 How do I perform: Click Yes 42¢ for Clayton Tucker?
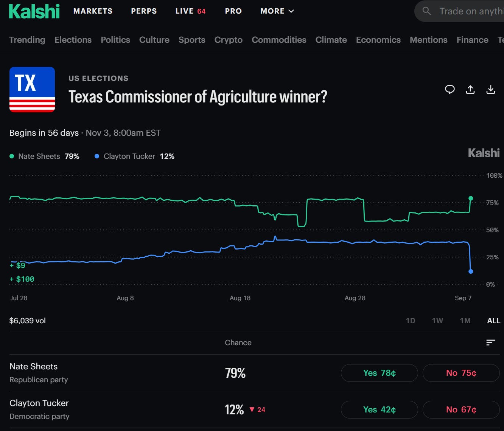[380, 410]
